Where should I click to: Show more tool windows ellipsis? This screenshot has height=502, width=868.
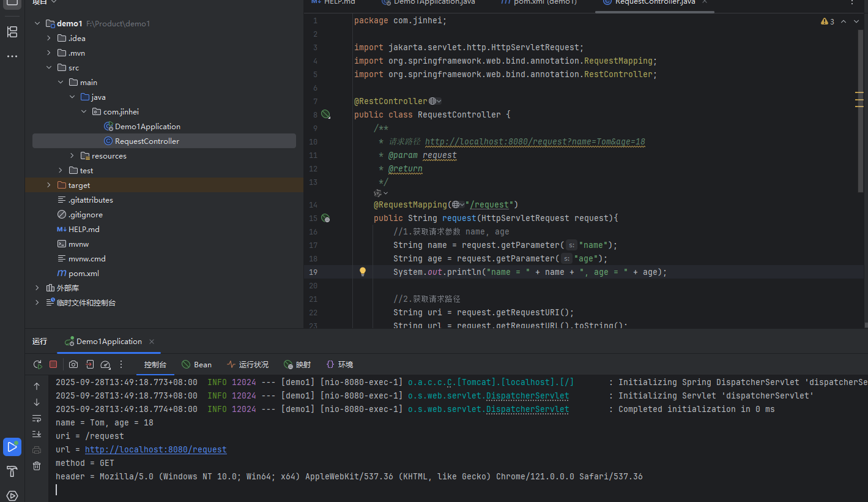(x=12, y=56)
